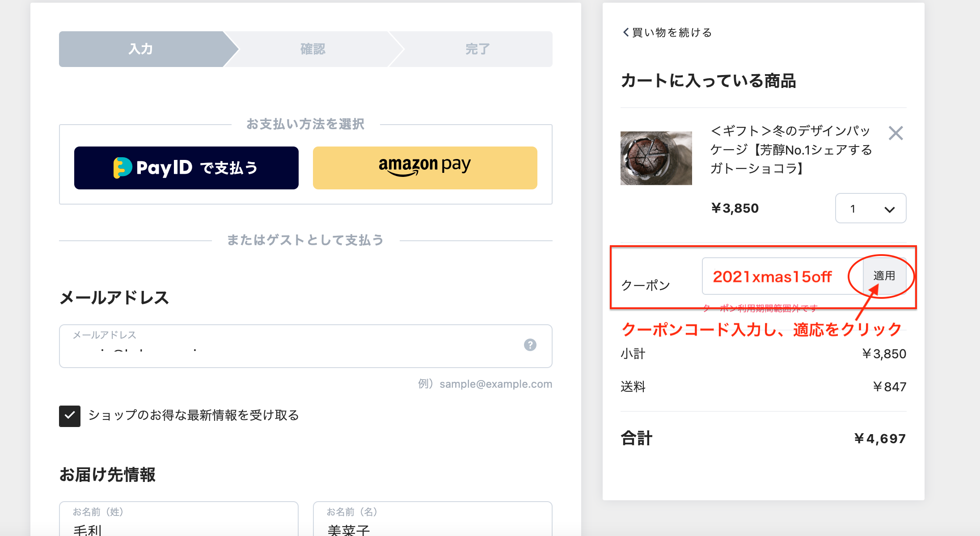Viewport: 980px width, 536px height.
Task: Open the quantity dropdown showing 1
Action: pyautogui.click(x=870, y=209)
